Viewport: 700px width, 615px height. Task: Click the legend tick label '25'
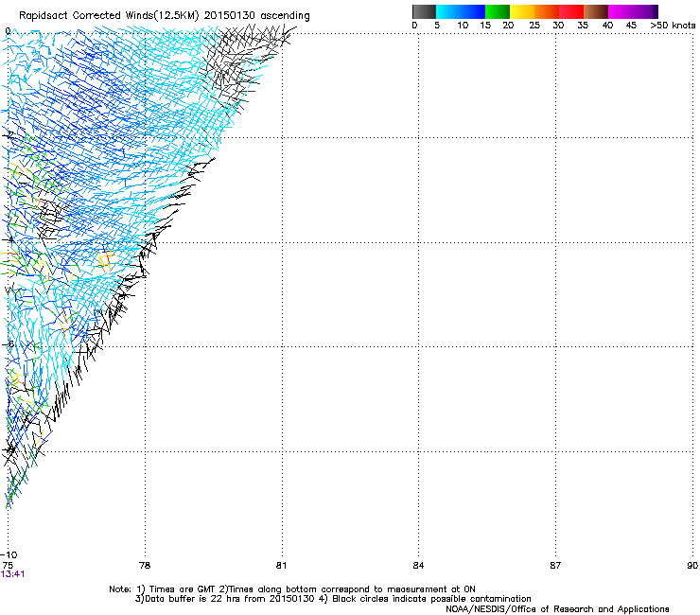(534, 26)
